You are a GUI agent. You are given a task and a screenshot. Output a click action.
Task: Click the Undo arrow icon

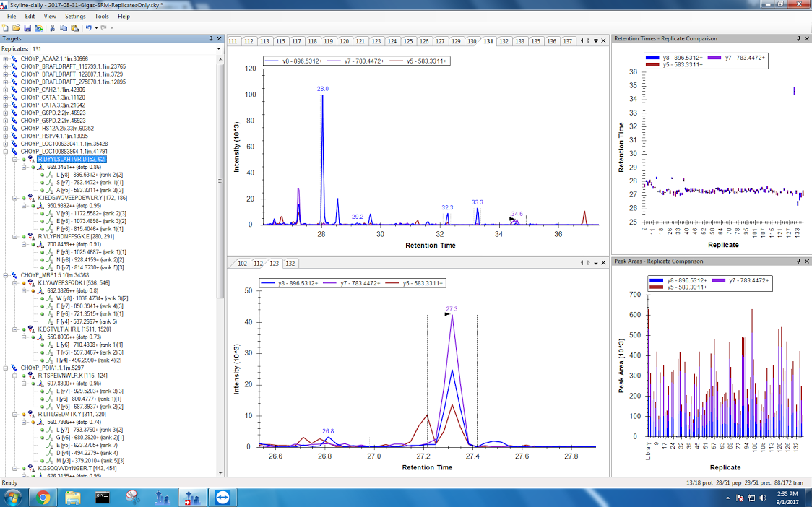tap(88, 28)
